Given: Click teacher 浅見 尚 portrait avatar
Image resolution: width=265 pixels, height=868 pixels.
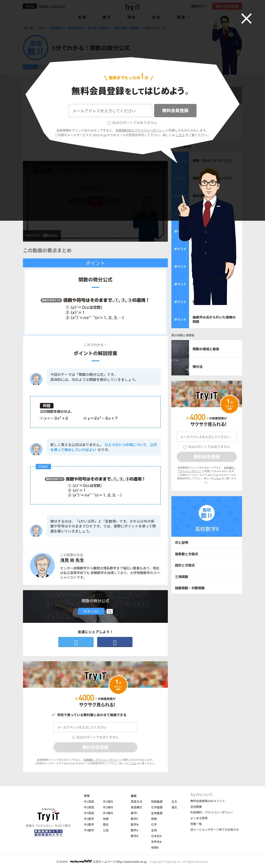Looking at the screenshot, I should click(42, 565).
